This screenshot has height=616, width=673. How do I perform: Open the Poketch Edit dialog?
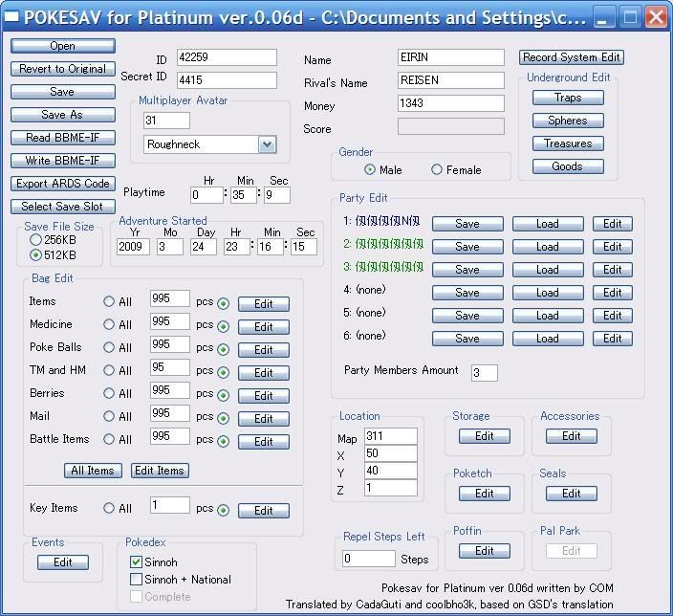485,494
